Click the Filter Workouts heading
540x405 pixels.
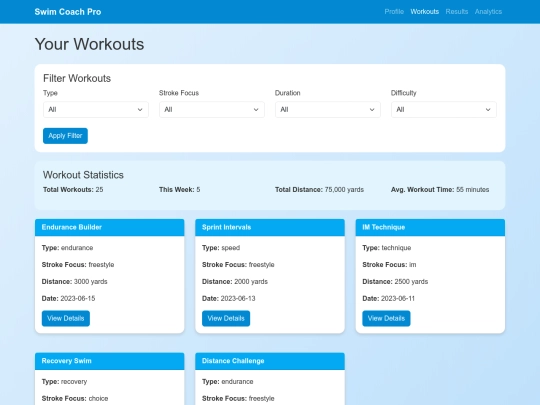(x=77, y=79)
